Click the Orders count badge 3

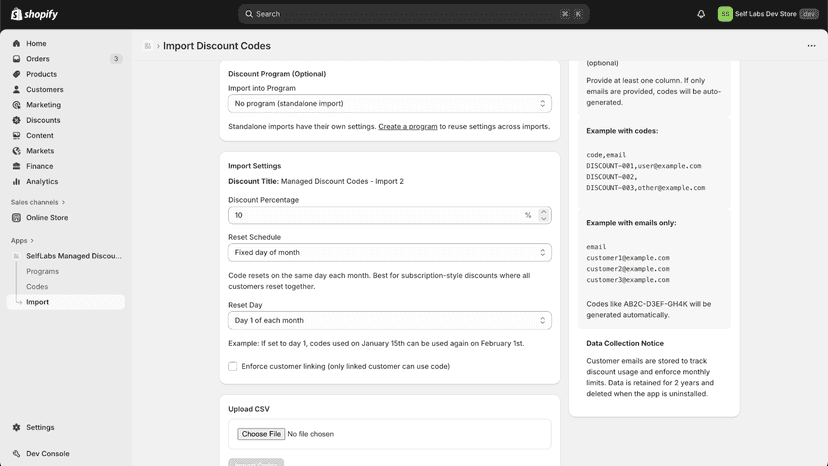[x=116, y=59]
